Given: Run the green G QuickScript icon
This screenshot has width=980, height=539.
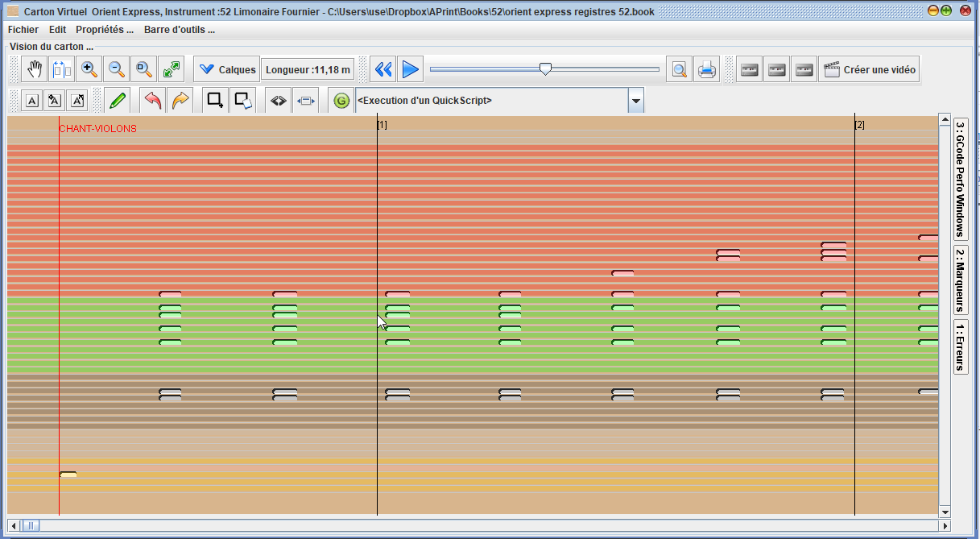Looking at the screenshot, I should coord(341,101).
